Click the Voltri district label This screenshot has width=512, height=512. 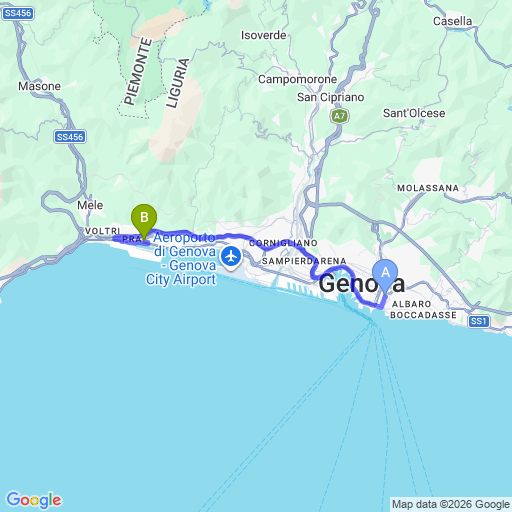102,231
